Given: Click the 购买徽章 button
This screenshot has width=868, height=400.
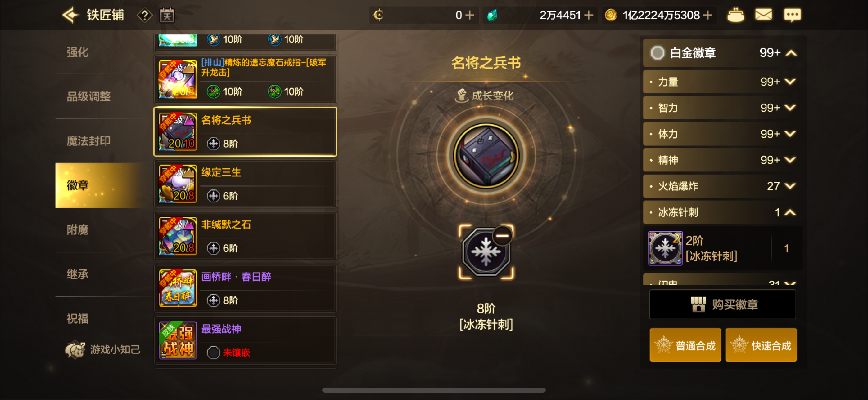Looking at the screenshot, I should click(x=722, y=304).
